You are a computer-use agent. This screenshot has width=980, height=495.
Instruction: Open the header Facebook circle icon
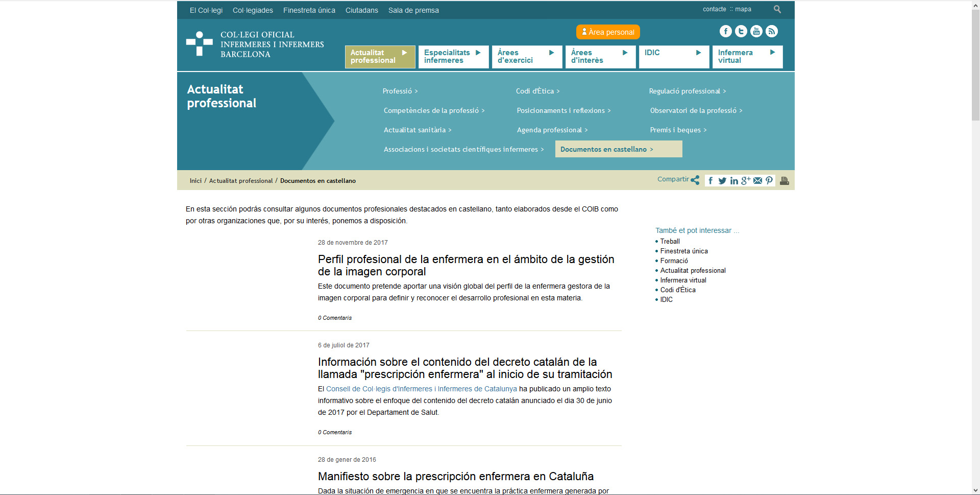[x=725, y=32]
